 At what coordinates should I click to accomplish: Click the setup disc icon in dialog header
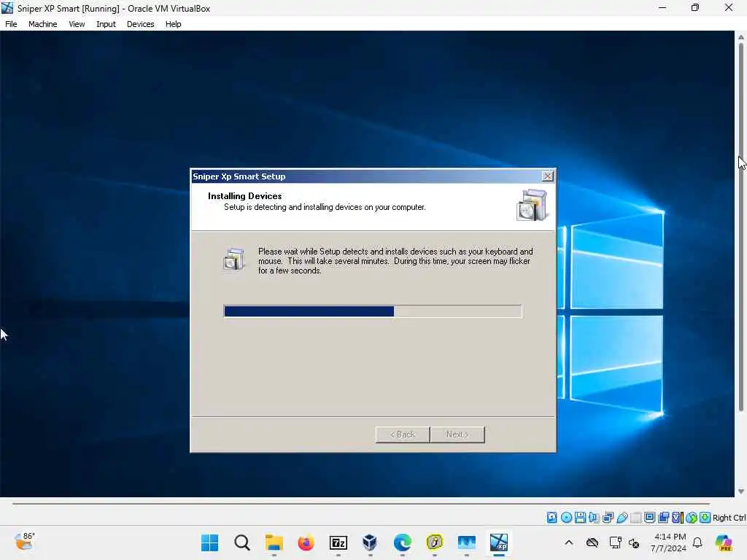pos(532,205)
